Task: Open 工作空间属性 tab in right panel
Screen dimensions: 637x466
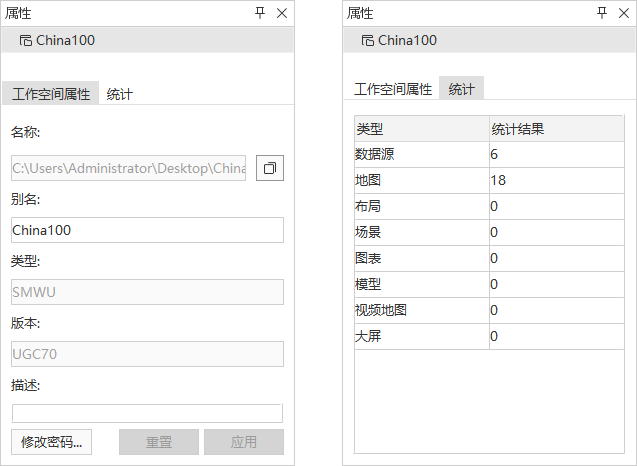Action: 393,89
